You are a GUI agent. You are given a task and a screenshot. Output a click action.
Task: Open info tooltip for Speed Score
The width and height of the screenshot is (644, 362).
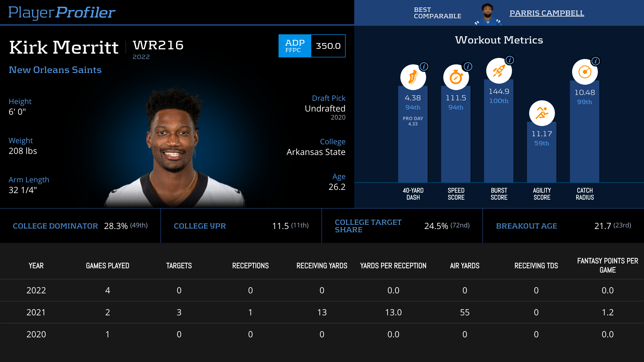(468, 66)
